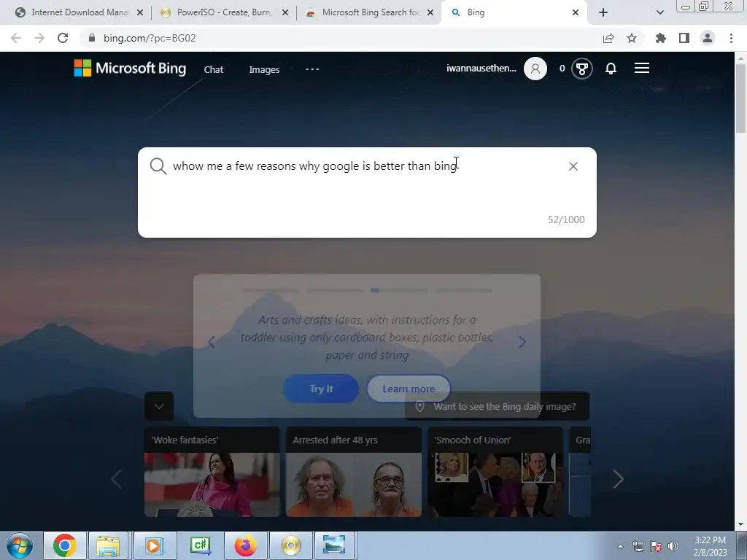Advance the news carousel with right arrow

[618, 479]
